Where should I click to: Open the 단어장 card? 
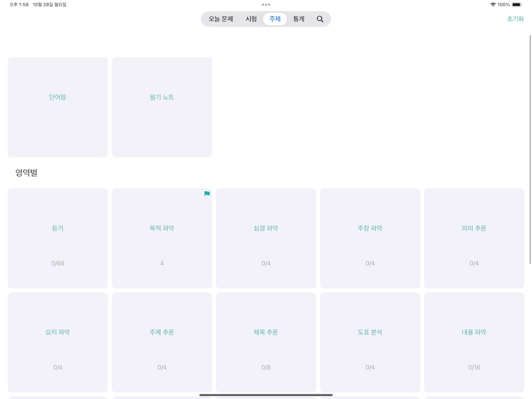tap(58, 107)
